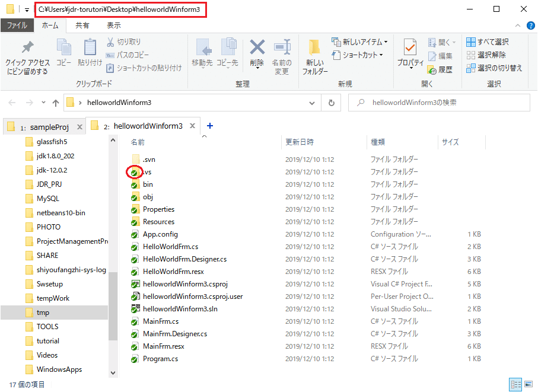Sort by Size (サイズ) column header

tap(450, 142)
